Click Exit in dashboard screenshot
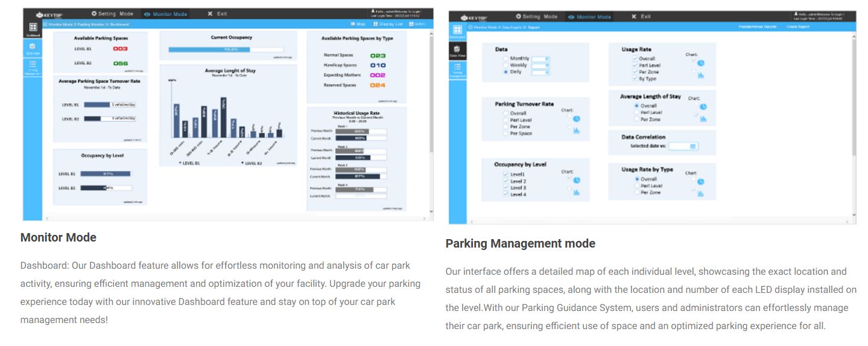The width and height of the screenshot is (868, 346). point(217,13)
